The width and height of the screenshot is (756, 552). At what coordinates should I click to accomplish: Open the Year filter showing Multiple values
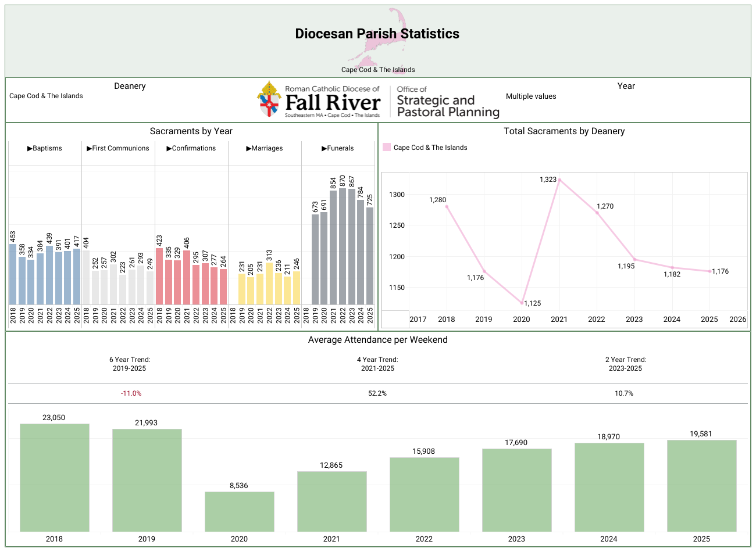pos(531,96)
